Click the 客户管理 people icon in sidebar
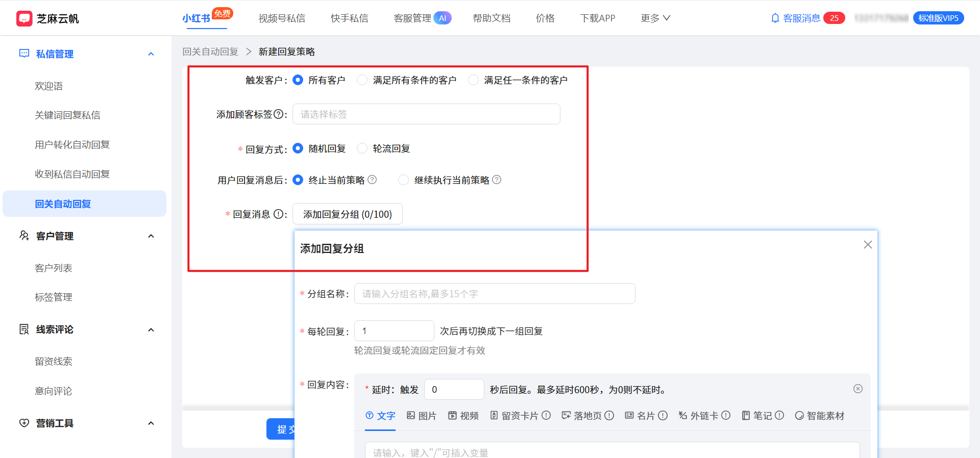980x458 pixels. click(24, 236)
